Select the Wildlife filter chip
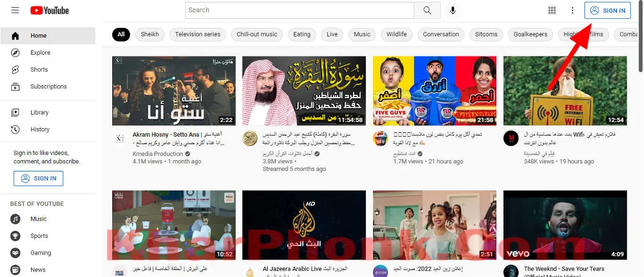 click(397, 34)
